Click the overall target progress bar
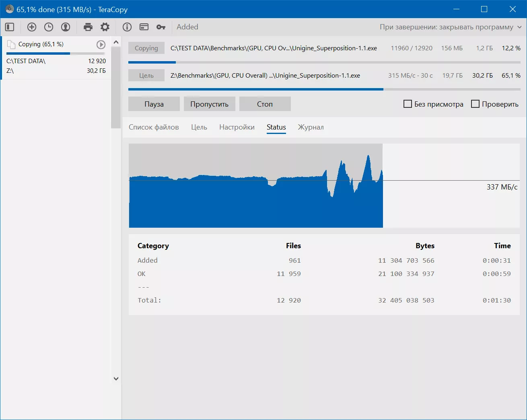 (324, 89)
